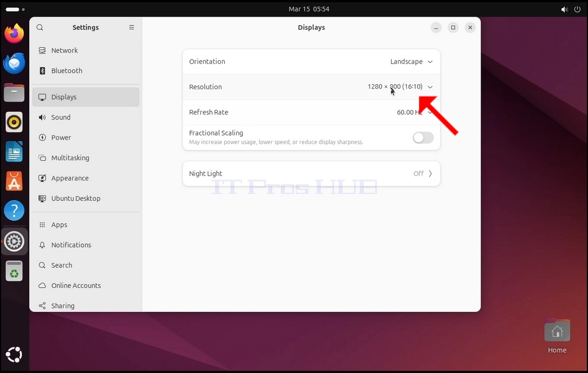Open Trash from the dock

pyautogui.click(x=14, y=271)
